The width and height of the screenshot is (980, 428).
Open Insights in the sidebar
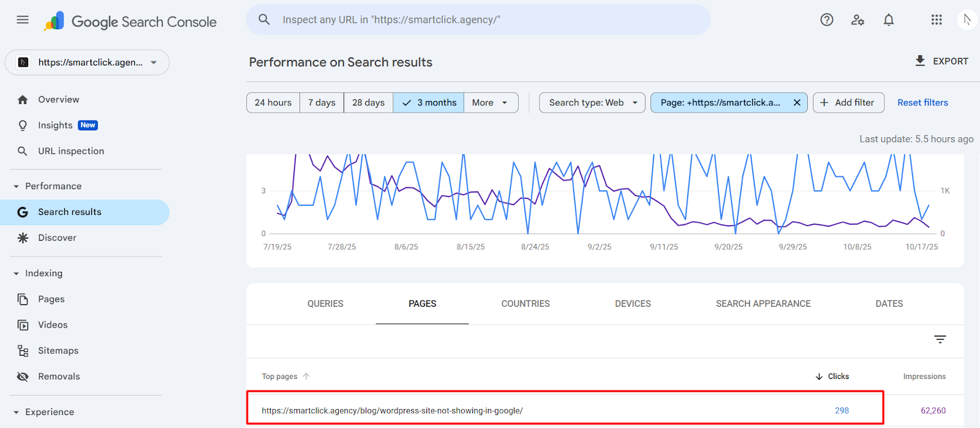(x=85, y=126)
